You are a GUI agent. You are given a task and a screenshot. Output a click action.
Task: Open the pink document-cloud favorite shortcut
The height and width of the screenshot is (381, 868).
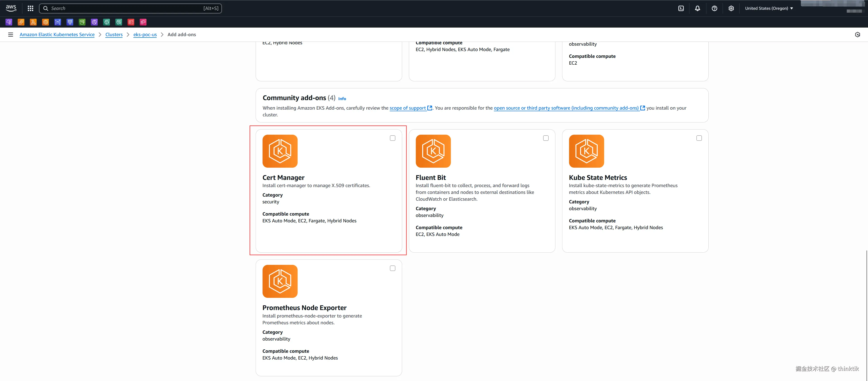coord(143,22)
